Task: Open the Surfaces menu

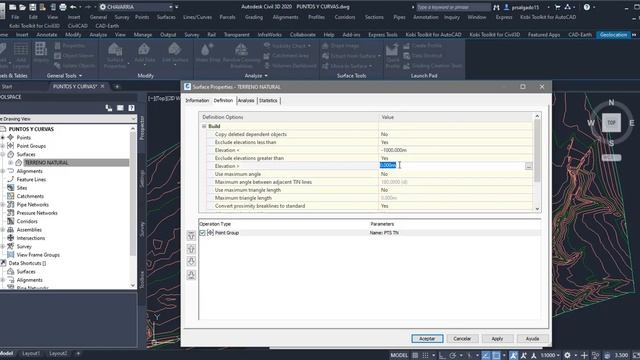Action: (166, 17)
